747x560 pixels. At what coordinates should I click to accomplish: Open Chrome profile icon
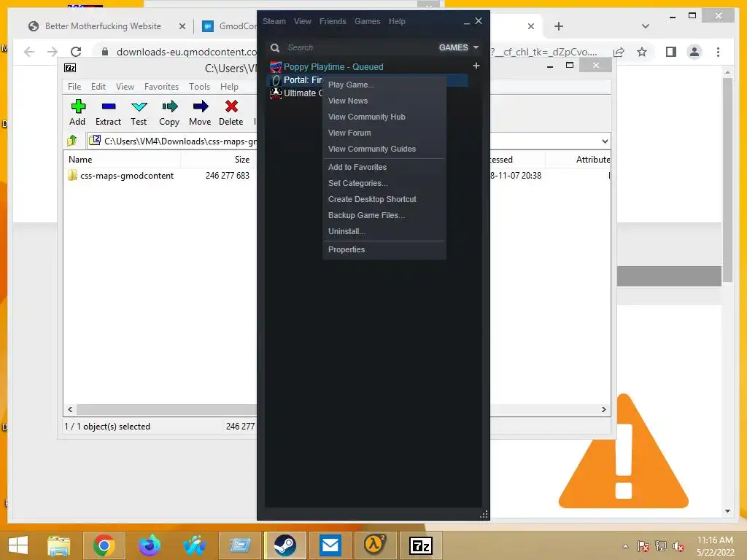click(x=694, y=52)
